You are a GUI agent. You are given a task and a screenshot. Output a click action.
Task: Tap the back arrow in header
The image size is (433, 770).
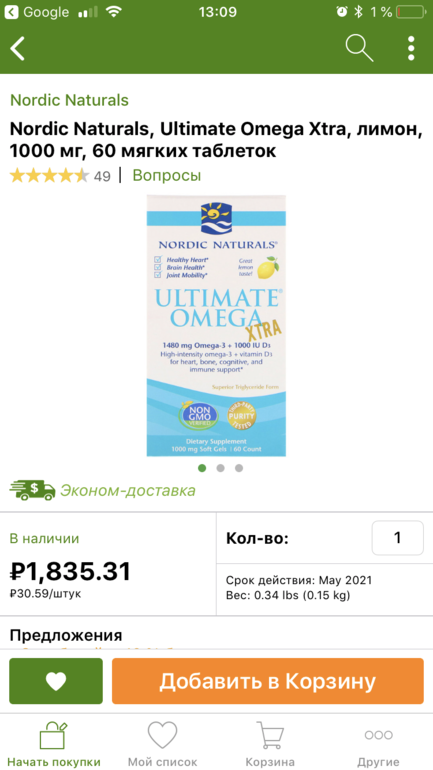tap(18, 48)
